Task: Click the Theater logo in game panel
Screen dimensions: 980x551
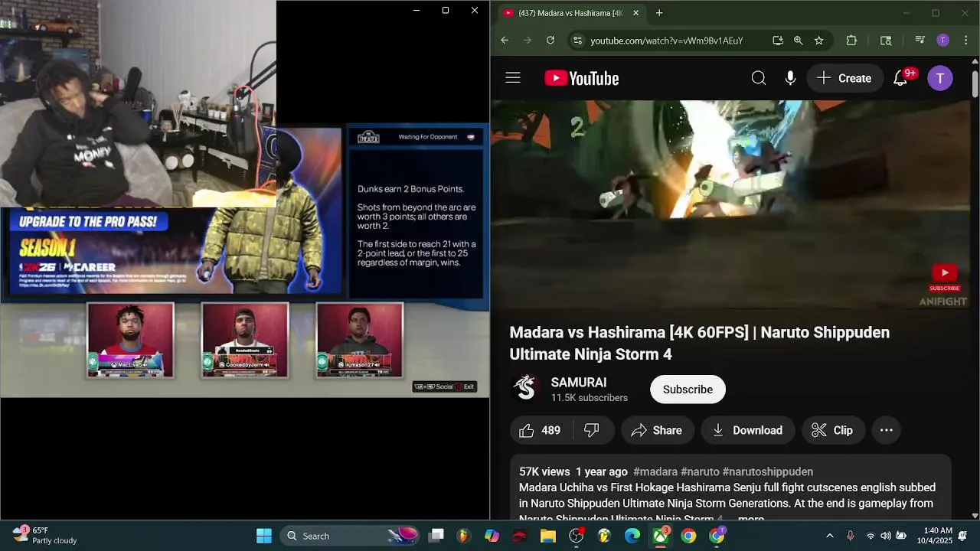Action: pyautogui.click(x=368, y=137)
